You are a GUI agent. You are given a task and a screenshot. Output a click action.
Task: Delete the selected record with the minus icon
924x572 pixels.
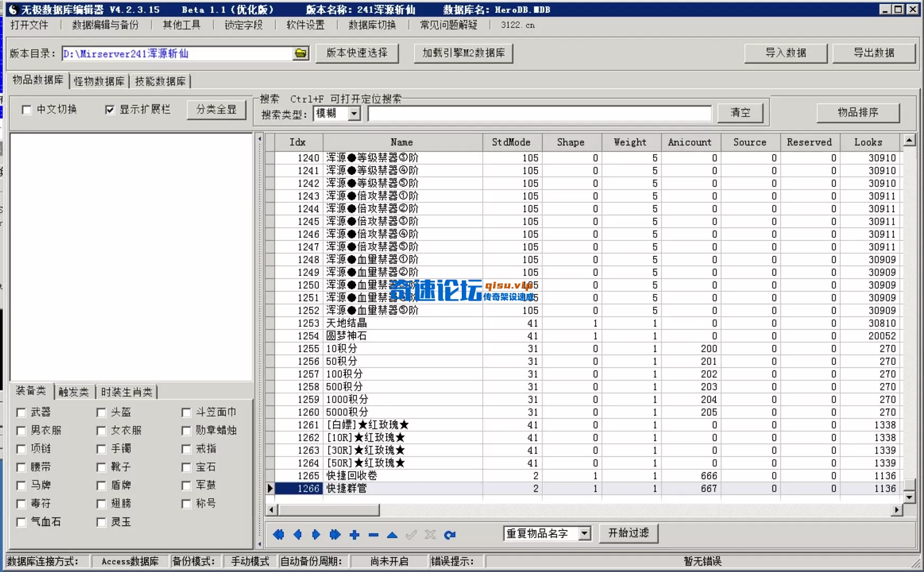[x=373, y=535]
